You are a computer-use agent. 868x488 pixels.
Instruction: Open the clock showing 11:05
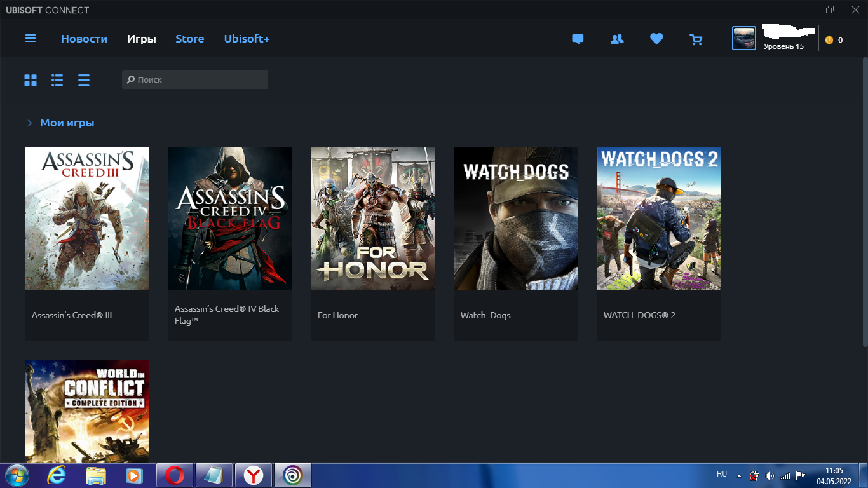pyautogui.click(x=834, y=476)
